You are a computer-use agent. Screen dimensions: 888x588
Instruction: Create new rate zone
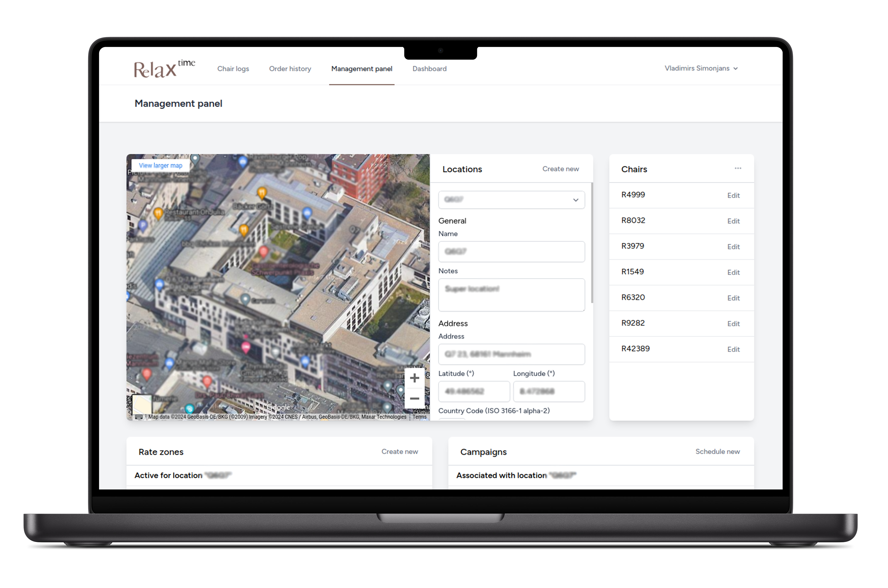pyautogui.click(x=400, y=452)
